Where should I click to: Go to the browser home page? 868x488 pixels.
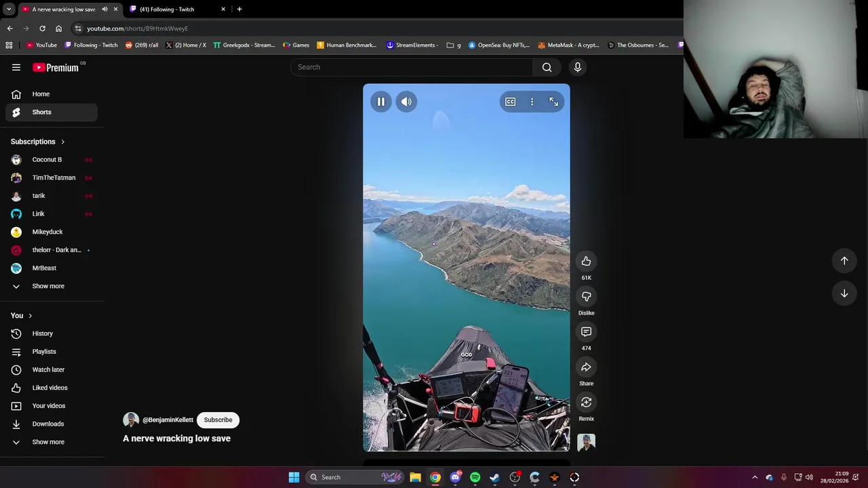59,28
